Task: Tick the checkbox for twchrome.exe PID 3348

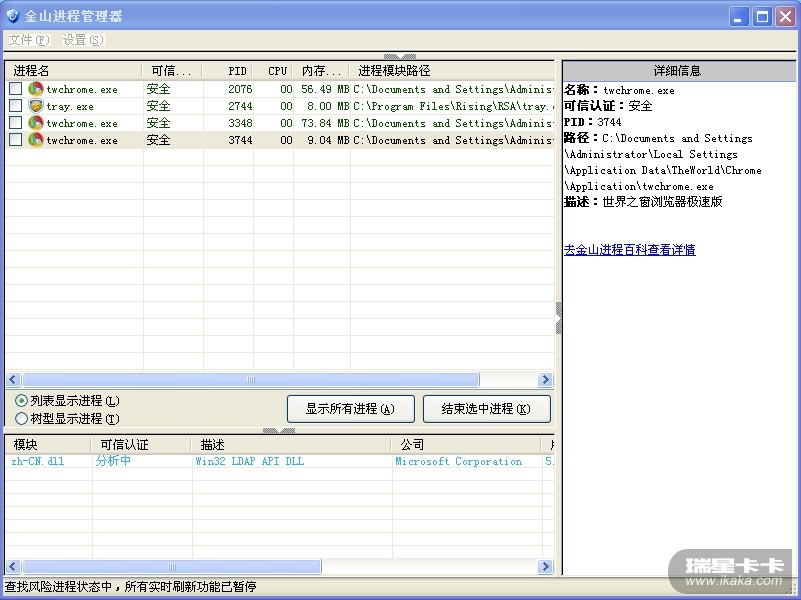Action: [15, 123]
